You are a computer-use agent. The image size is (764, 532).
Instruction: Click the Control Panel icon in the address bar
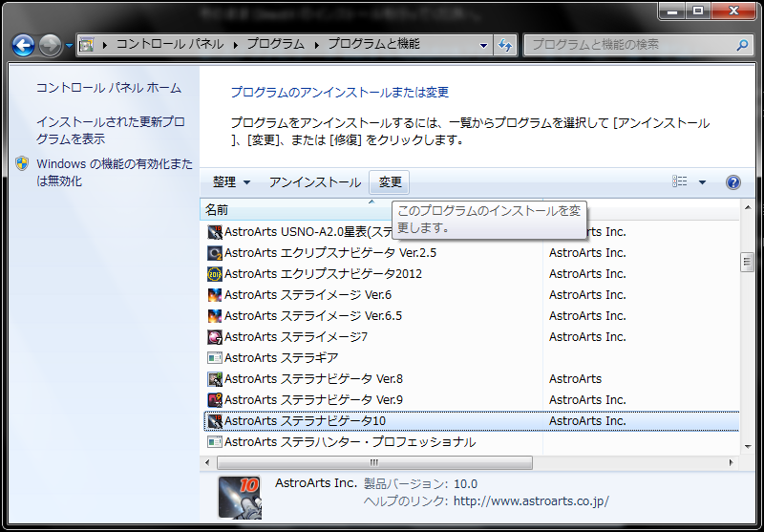tap(86, 45)
